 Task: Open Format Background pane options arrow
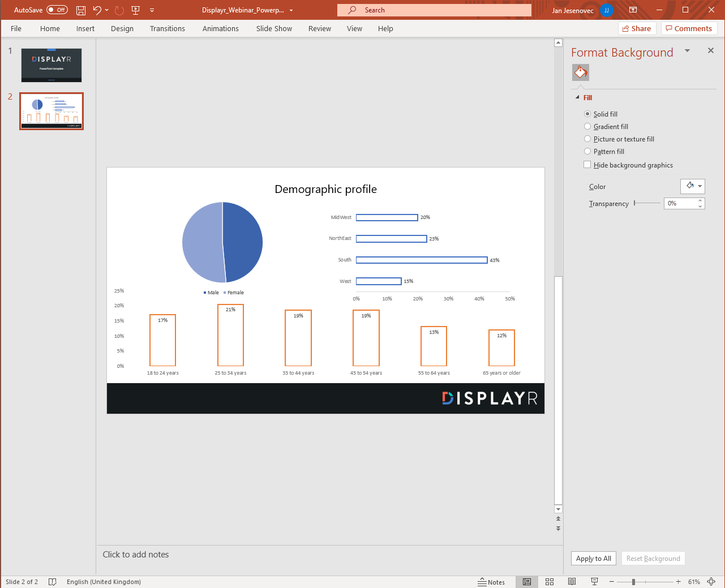pos(687,51)
